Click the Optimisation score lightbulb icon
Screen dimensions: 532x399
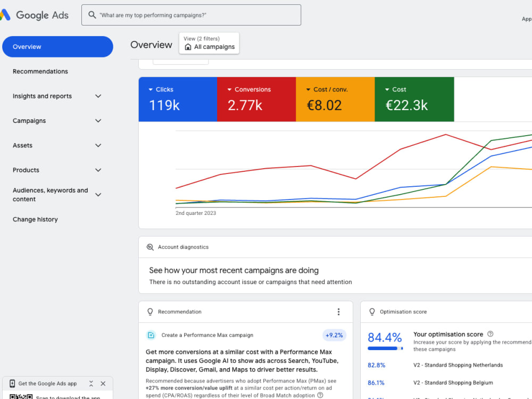[372, 311]
